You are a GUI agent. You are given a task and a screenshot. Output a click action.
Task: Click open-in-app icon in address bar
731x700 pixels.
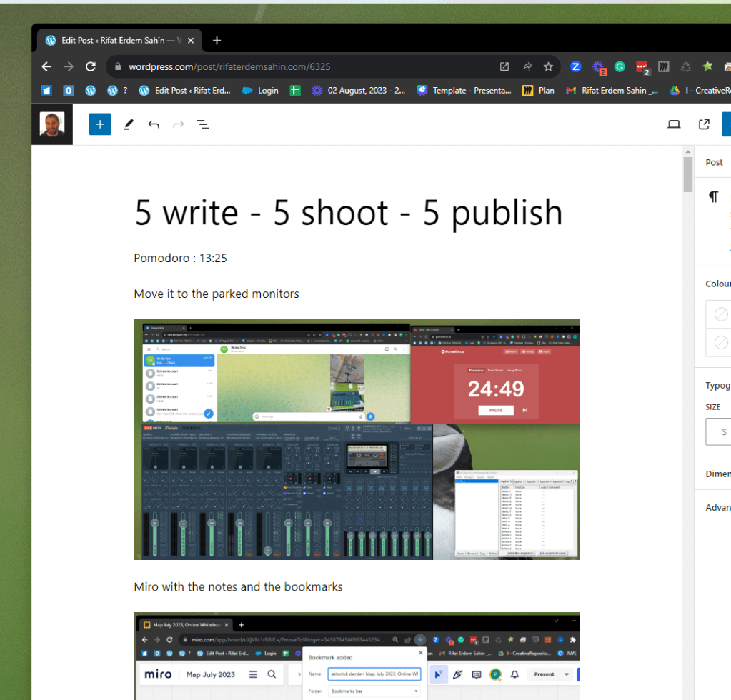[504, 66]
